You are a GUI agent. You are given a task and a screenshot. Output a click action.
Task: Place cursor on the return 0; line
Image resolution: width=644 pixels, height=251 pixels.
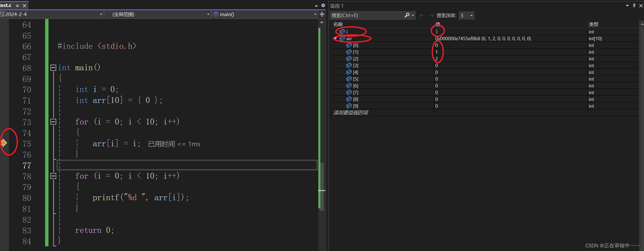tap(95, 230)
